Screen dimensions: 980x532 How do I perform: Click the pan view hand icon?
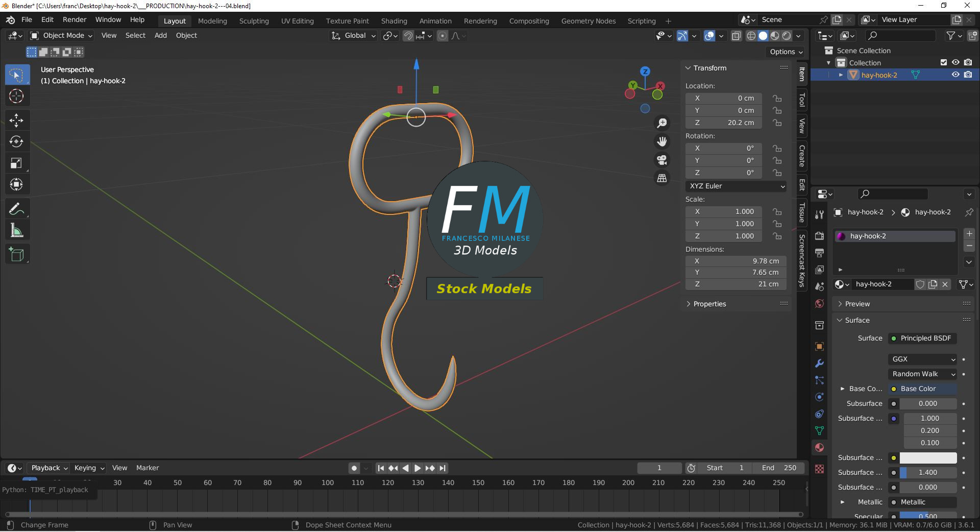[662, 141]
